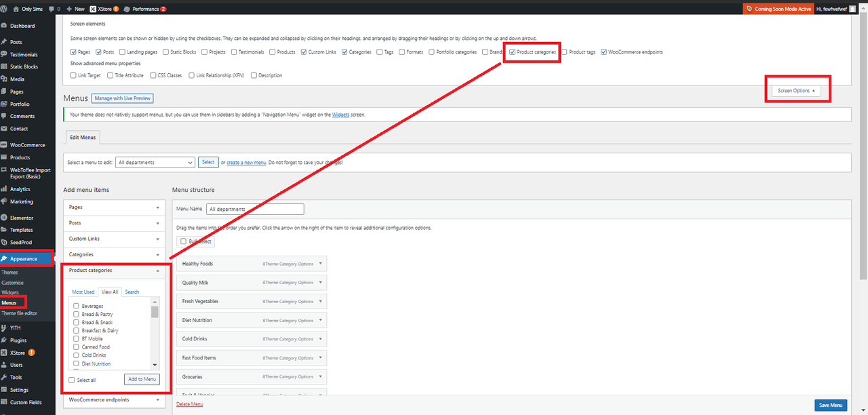This screenshot has width=868, height=415.
Task: Go to Portfolio in sidebar
Action: [20, 104]
